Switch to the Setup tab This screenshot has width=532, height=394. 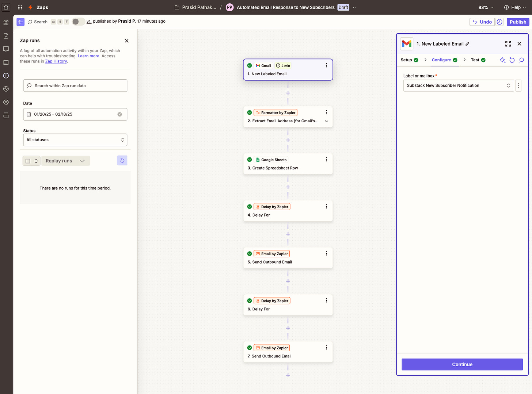pyautogui.click(x=409, y=60)
